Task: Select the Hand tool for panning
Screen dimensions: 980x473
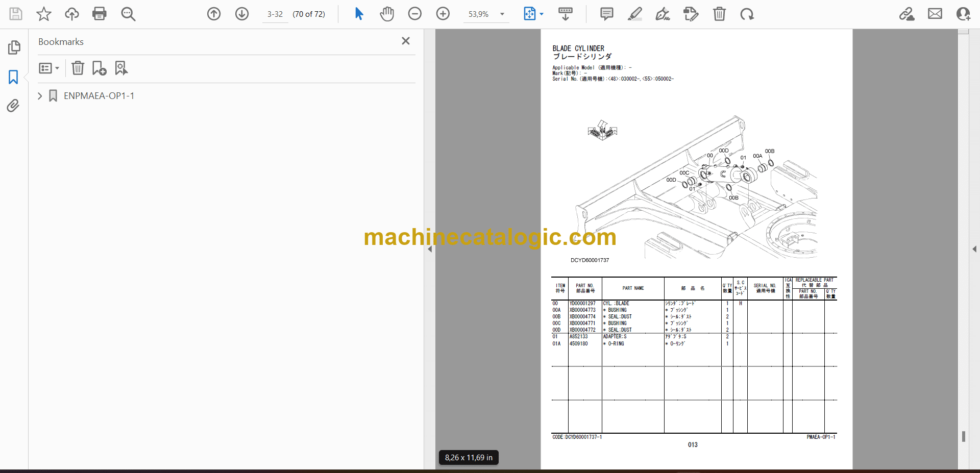Action: (387, 14)
